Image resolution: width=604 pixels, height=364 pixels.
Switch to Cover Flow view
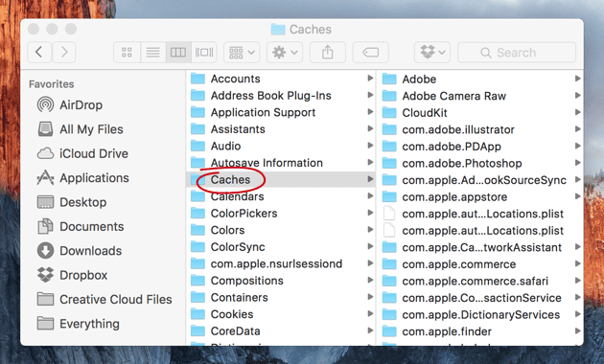click(204, 52)
